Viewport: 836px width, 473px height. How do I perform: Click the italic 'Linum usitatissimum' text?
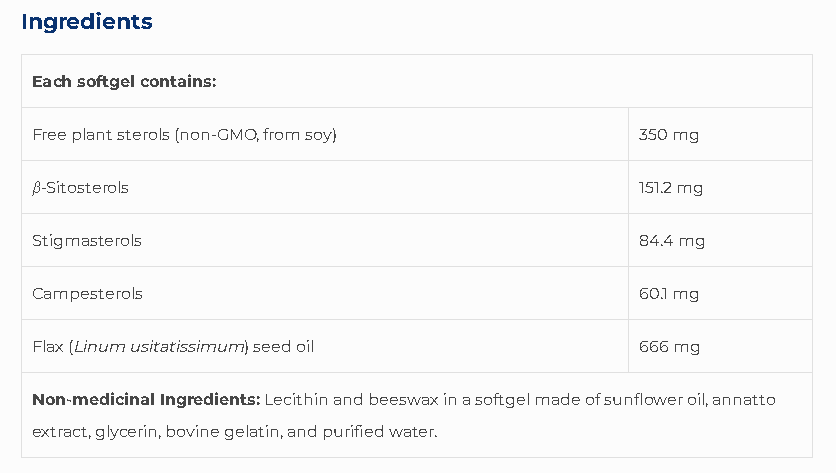click(x=160, y=346)
